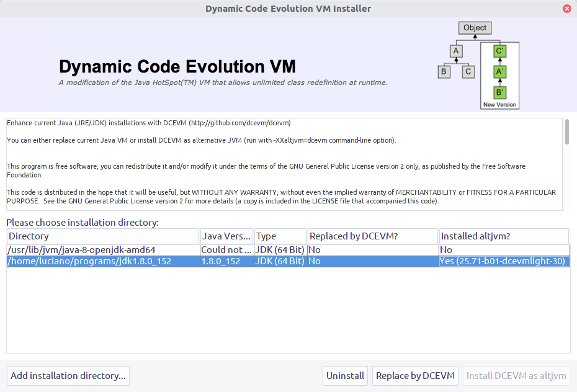This screenshot has height=392, width=577.
Task: Click the Replaced by DCEVM cell for java-8-openjdk-amd64
Action: point(373,250)
